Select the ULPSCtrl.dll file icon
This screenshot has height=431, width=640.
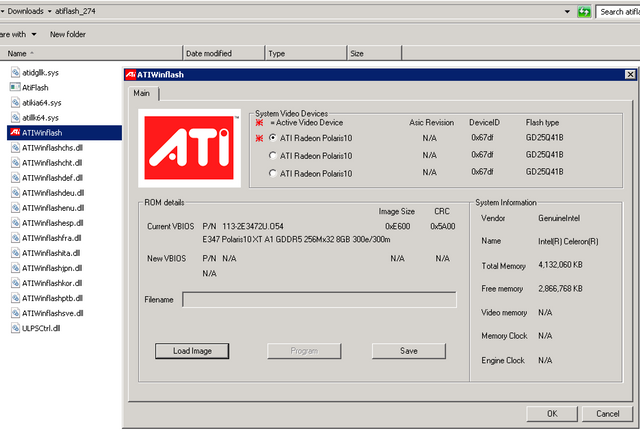[x=15, y=327]
